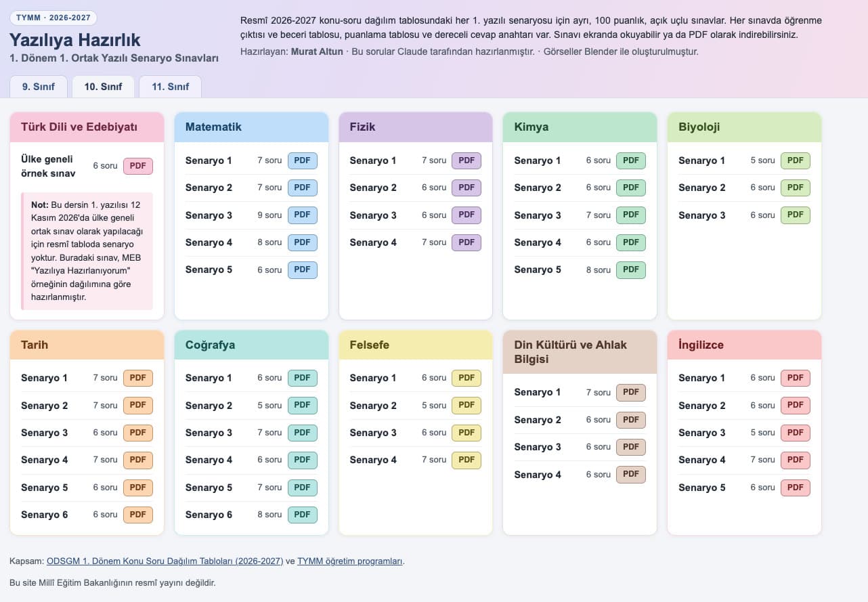
Task: Download Coğrafya Senaryo 2 PDF
Action: point(302,406)
